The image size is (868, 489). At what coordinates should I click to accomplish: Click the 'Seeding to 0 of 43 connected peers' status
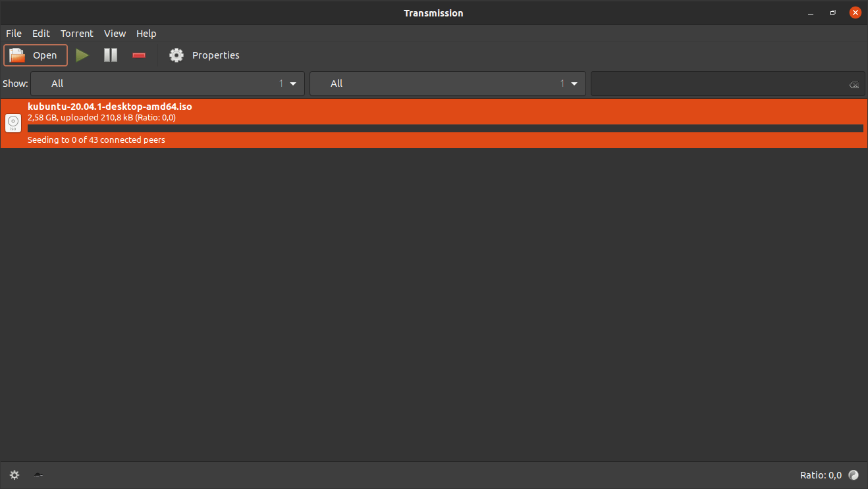(x=96, y=140)
